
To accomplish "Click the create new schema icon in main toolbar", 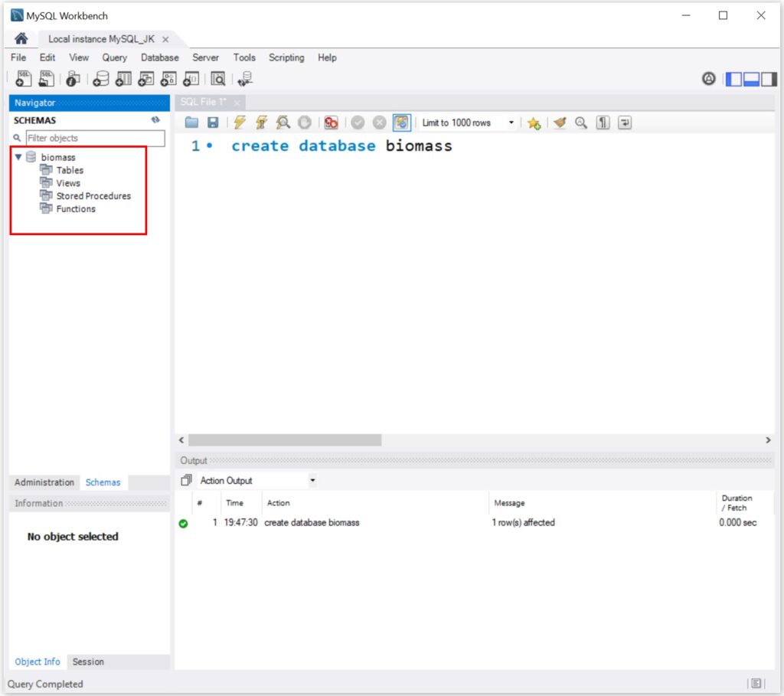I will (x=101, y=79).
